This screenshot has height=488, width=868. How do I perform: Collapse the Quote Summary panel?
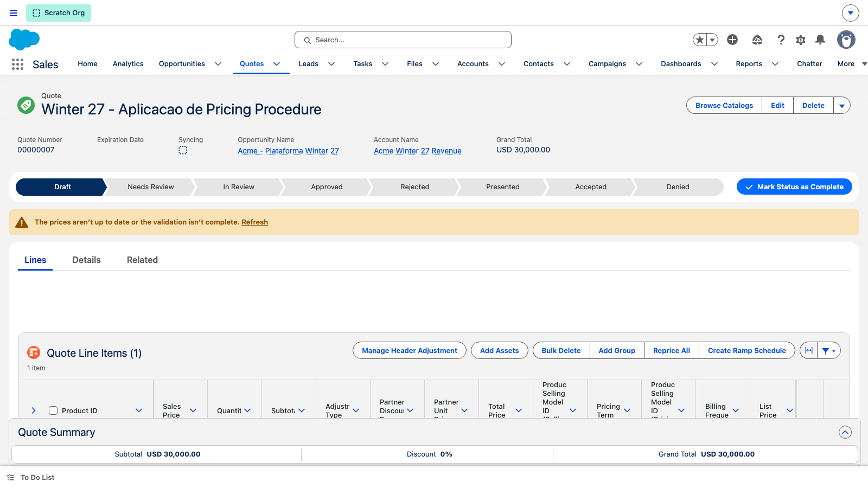pyautogui.click(x=845, y=432)
